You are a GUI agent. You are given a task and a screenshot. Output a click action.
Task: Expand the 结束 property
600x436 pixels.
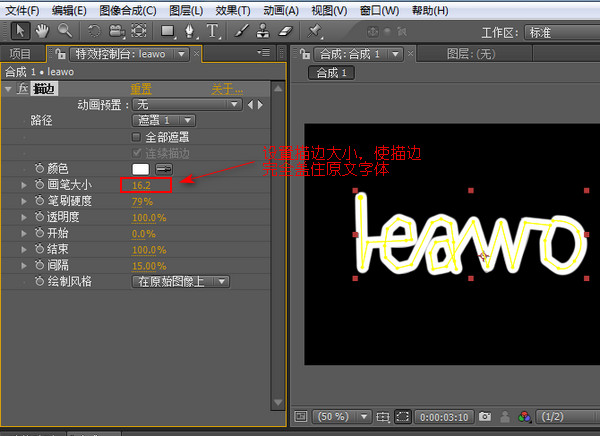[24, 250]
